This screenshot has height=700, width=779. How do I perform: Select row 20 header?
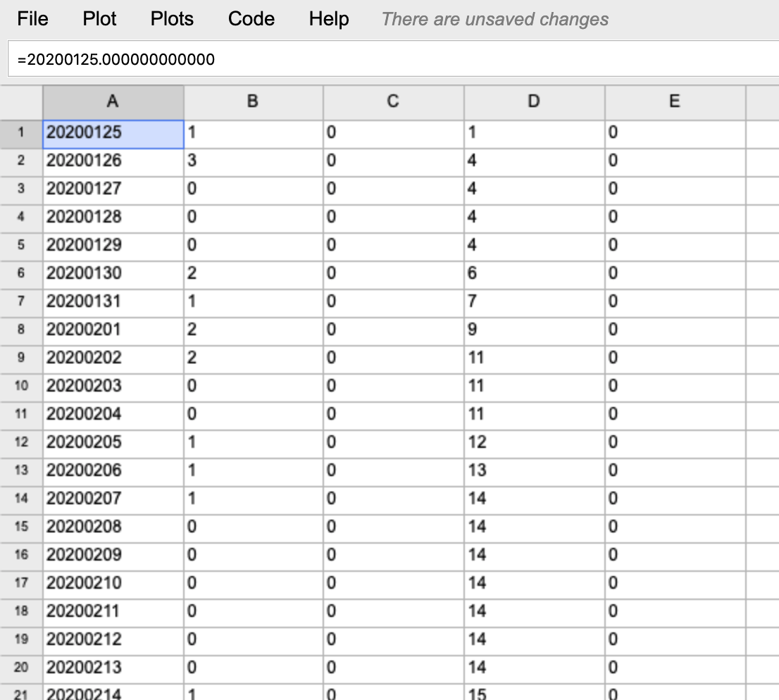pyautogui.click(x=21, y=669)
